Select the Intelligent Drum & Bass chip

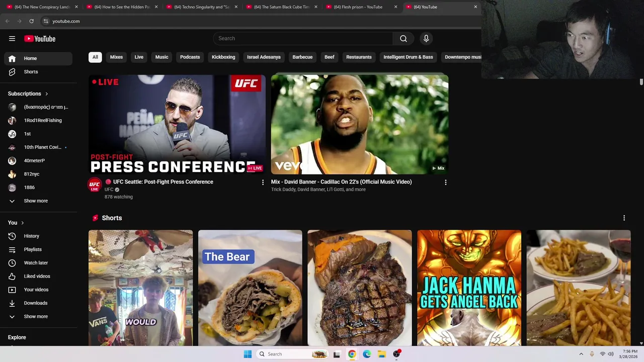[408, 57]
